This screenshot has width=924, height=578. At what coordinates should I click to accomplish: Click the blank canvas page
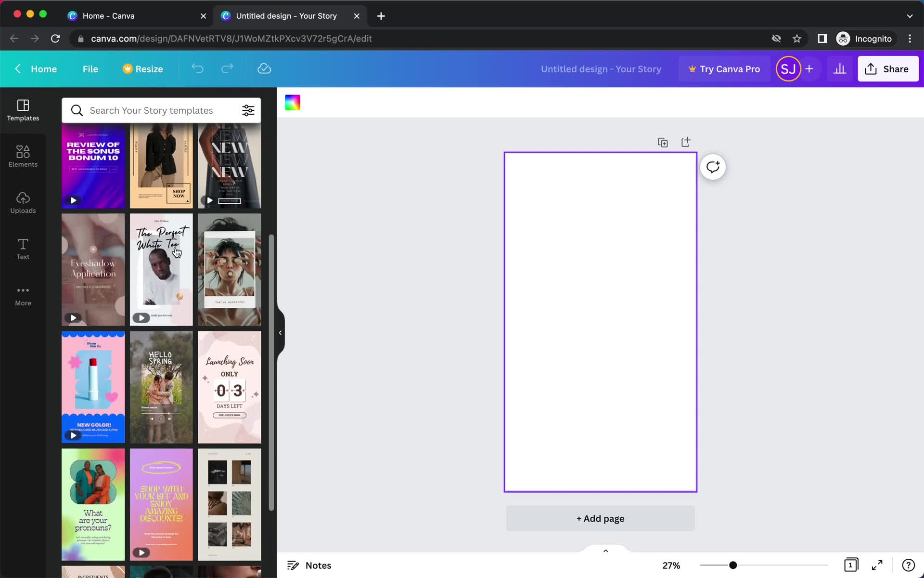point(600,322)
